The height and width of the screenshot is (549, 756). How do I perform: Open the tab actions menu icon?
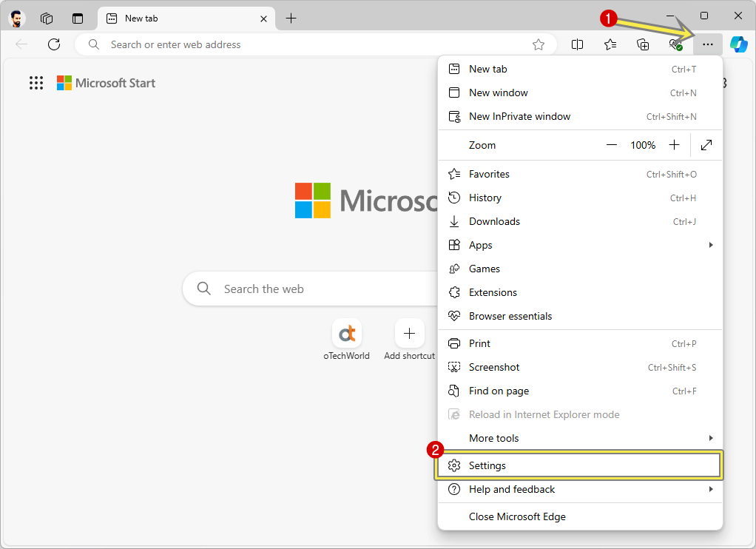78,18
